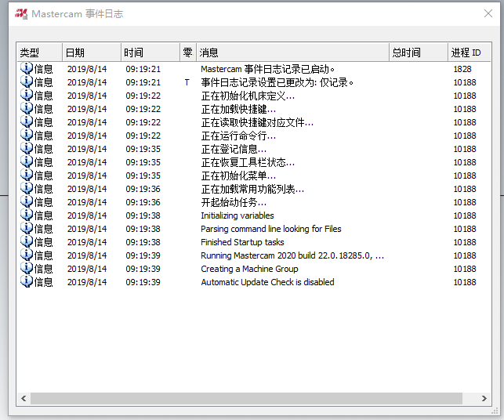Viewport: 504px width, 420px height.
Task: Click process ID value 1828
Action: click(x=462, y=69)
